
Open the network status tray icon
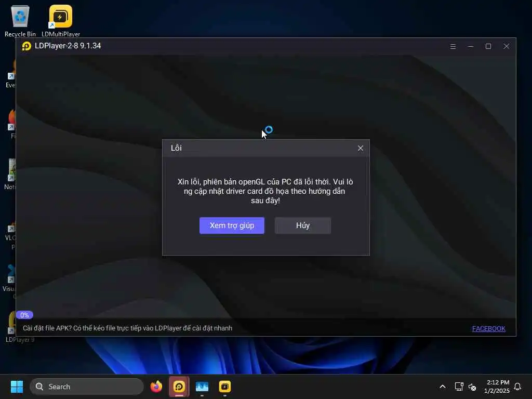(x=459, y=387)
